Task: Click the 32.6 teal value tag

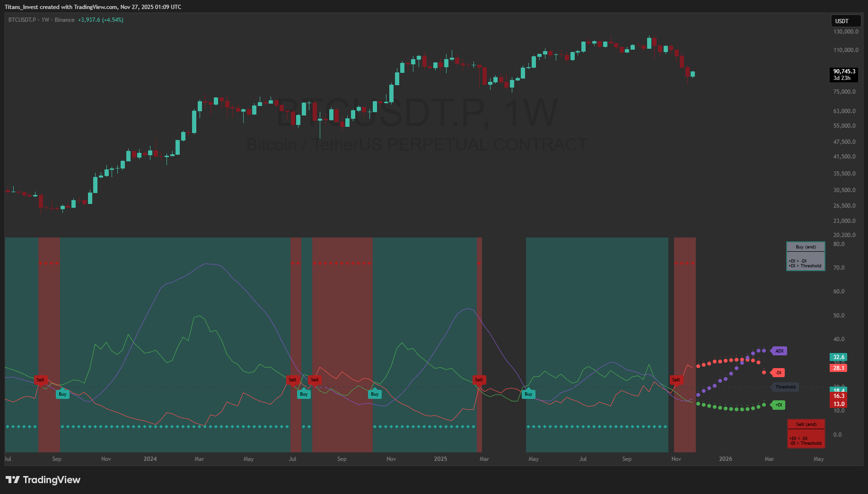Action: [839, 357]
